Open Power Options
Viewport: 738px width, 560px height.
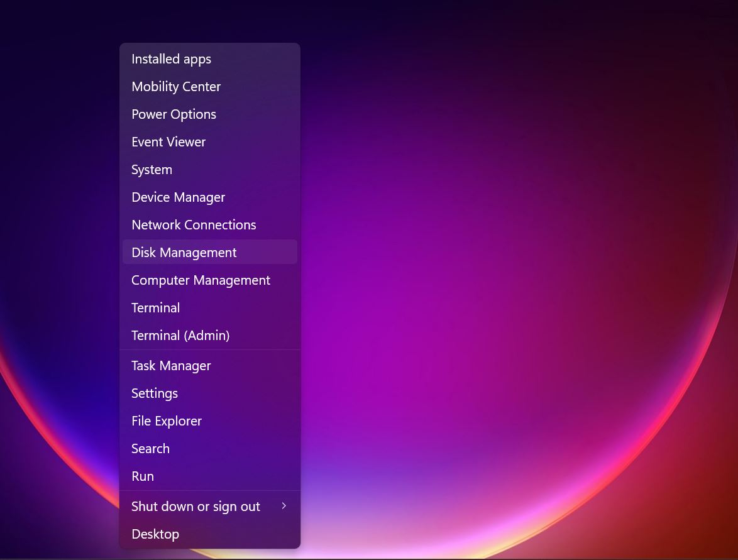pos(209,114)
